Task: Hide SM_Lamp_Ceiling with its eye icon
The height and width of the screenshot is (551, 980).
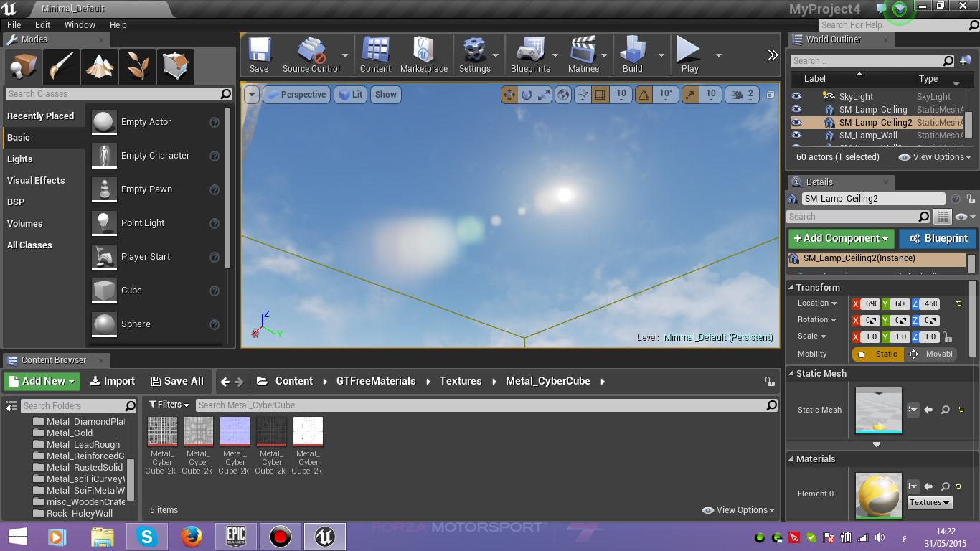Action: 796,109
